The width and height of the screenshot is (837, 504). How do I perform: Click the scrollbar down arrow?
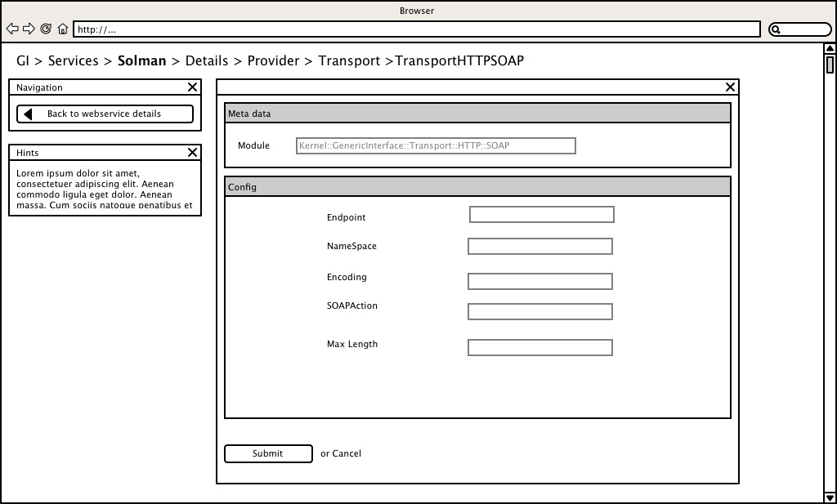click(830, 497)
